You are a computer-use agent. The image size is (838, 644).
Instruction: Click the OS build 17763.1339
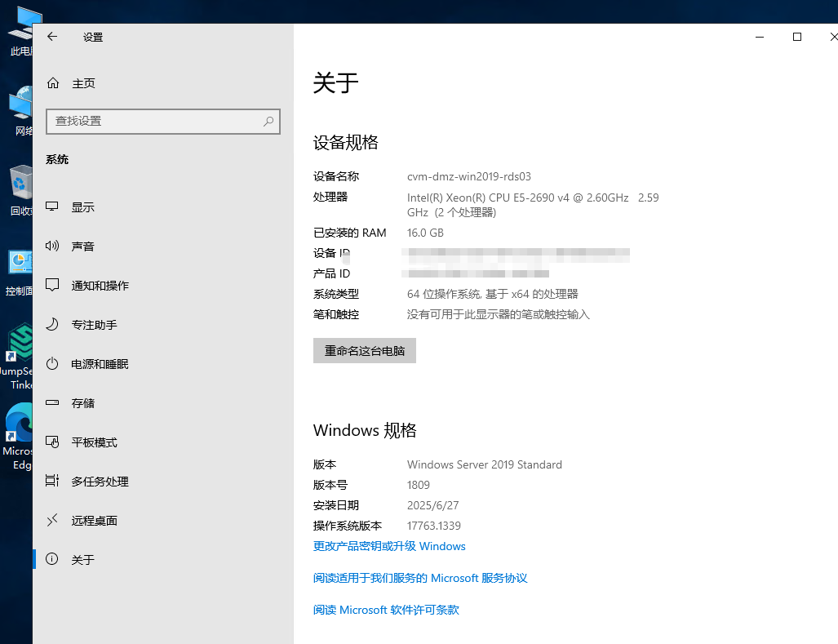tap(433, 526)
